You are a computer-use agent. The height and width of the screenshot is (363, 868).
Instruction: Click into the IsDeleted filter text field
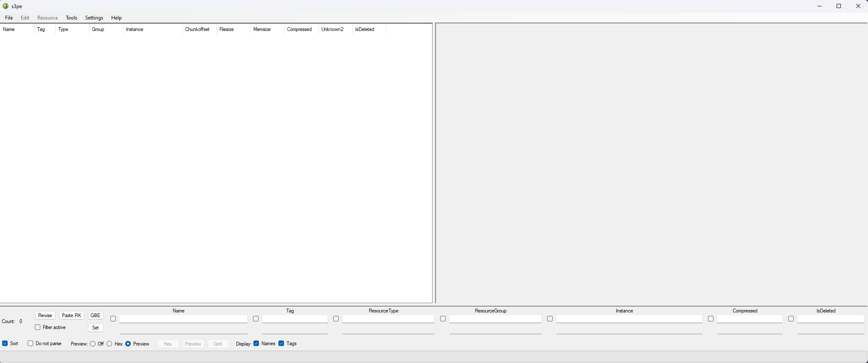point(831,319)
